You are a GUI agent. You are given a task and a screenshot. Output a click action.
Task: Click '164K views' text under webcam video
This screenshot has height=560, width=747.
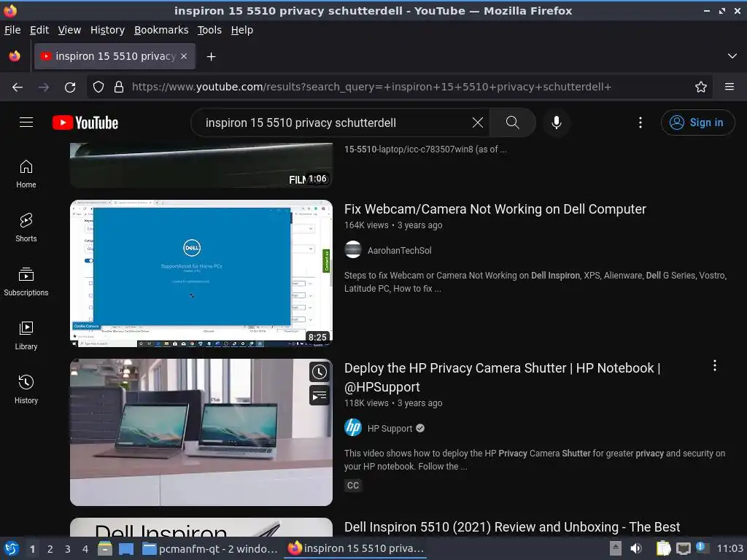pos(366,225)
